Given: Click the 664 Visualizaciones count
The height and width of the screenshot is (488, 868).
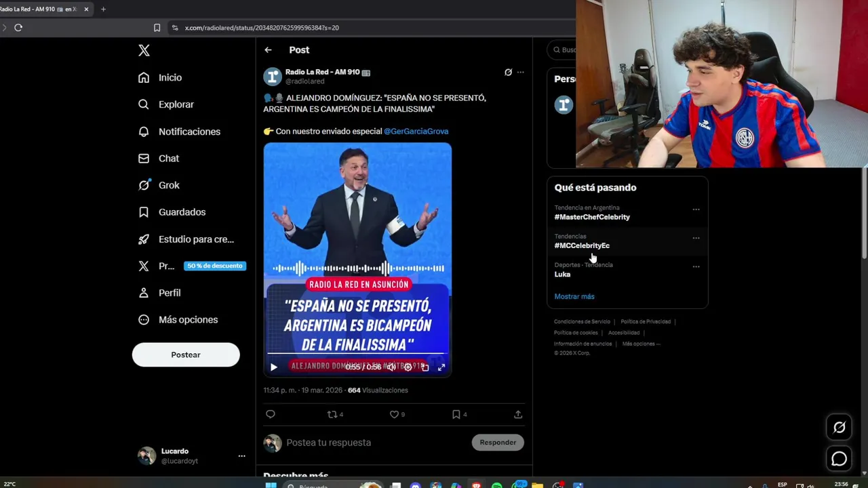Looking at the screenshot, I should click(x=378, y=390).
